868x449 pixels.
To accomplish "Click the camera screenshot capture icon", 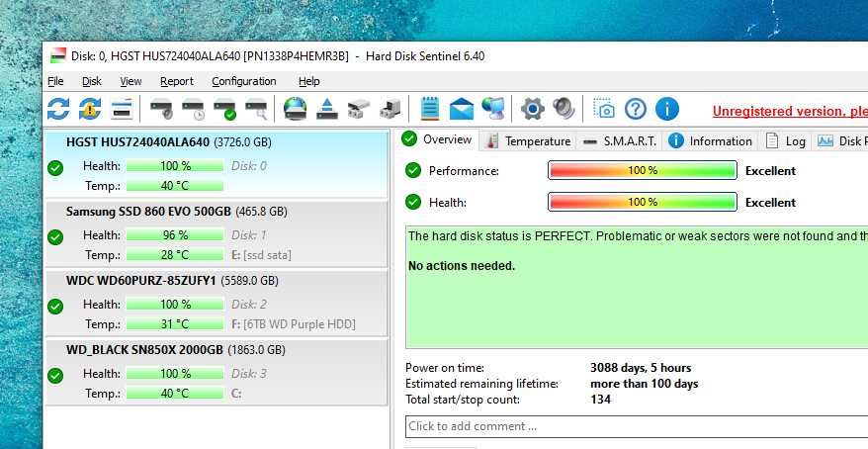I will click(604, 109).
